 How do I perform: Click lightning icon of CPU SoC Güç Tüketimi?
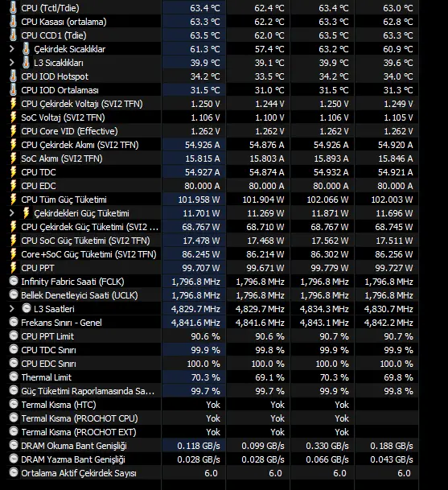click(x=13, y=241)
